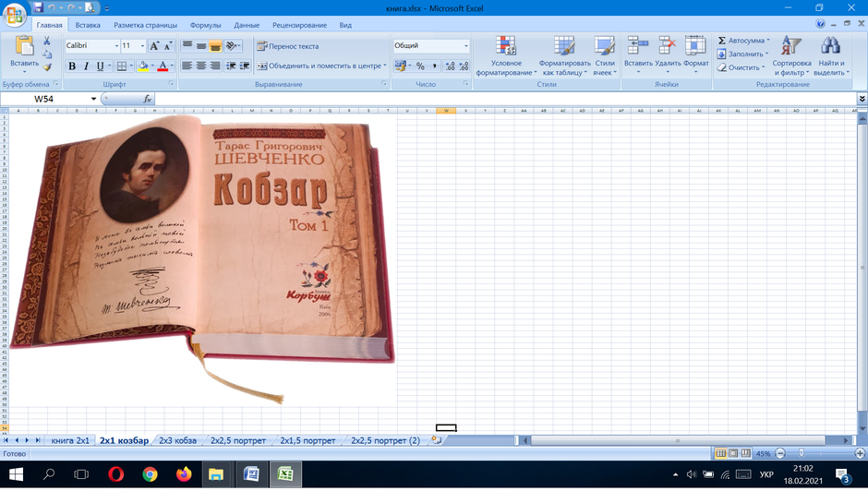The image size is (868, 491).
Task: Open Chrome from the Windows taskbar
Action: pos(150,474)
